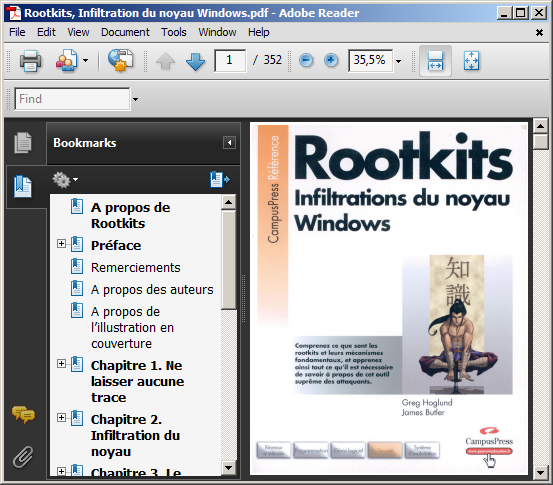This screenshot has height=485, width=553.
Task: Select 'A propos de l'illustration' bookmark
Action: click(133, 328)
